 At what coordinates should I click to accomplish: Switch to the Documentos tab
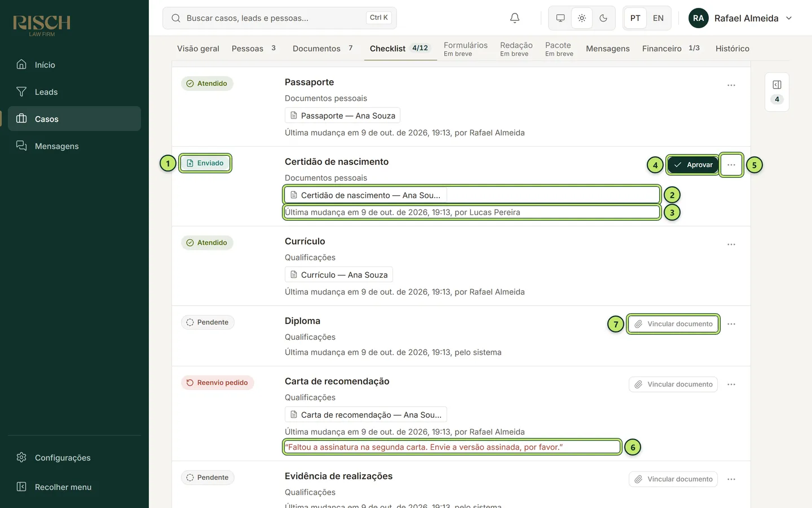click(323, 49)
